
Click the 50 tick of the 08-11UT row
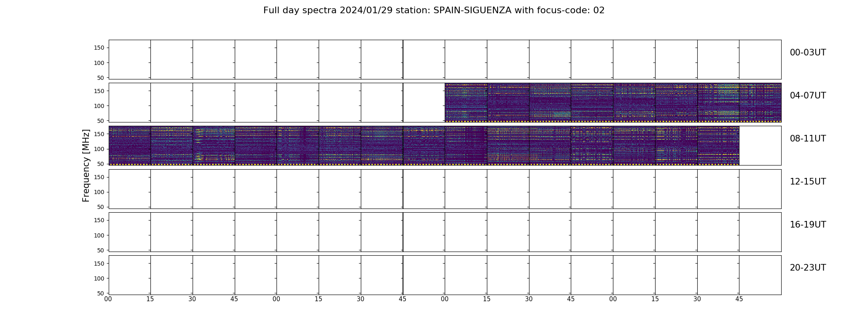pos(101,164)
